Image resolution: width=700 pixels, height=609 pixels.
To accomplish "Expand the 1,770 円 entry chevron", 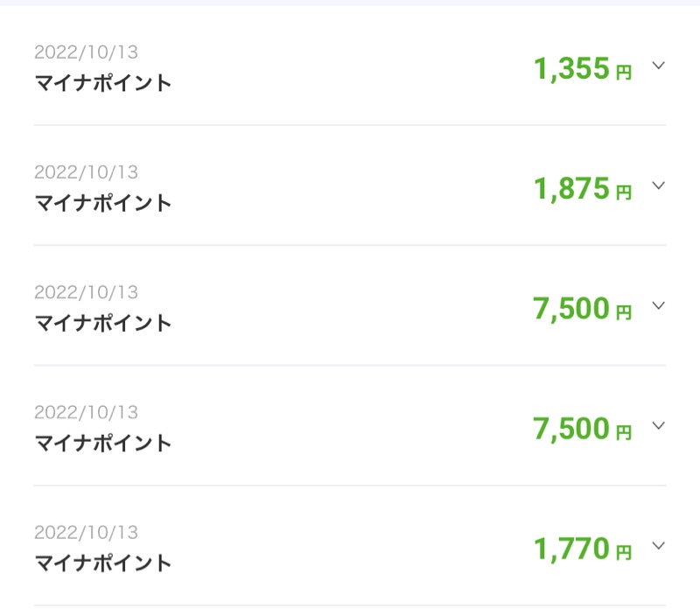I will click(659, 546).
